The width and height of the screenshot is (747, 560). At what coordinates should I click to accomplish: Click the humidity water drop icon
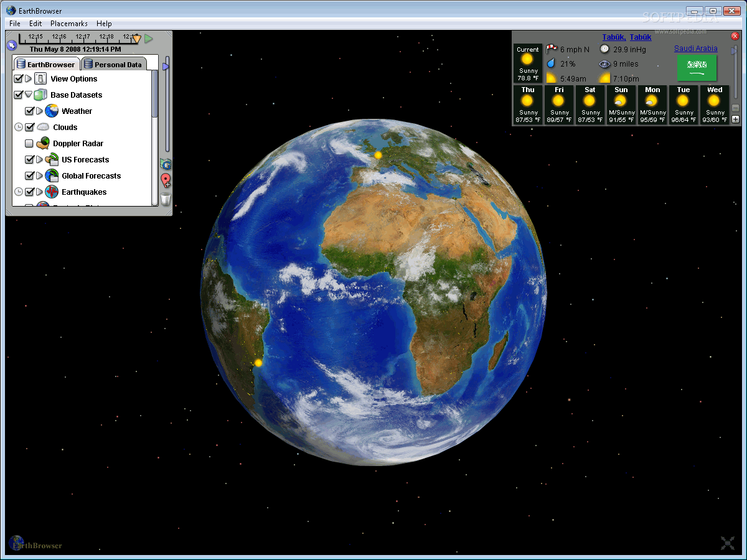(x=551, y=63)
